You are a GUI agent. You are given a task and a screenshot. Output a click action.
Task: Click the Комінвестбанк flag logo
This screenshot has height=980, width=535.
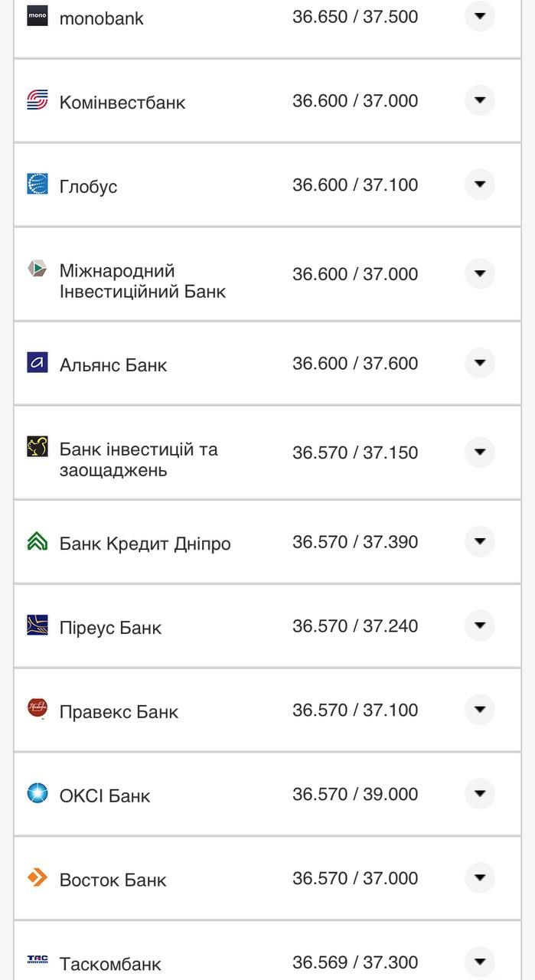[x=37, y=98]
